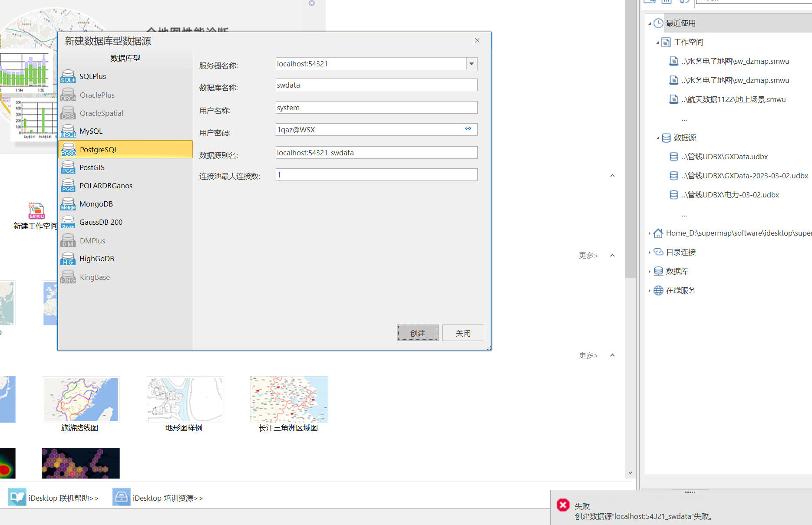Click scrollbar down arrow on start page
This screenshot has width=812, height=525.
tap(630, 473)
